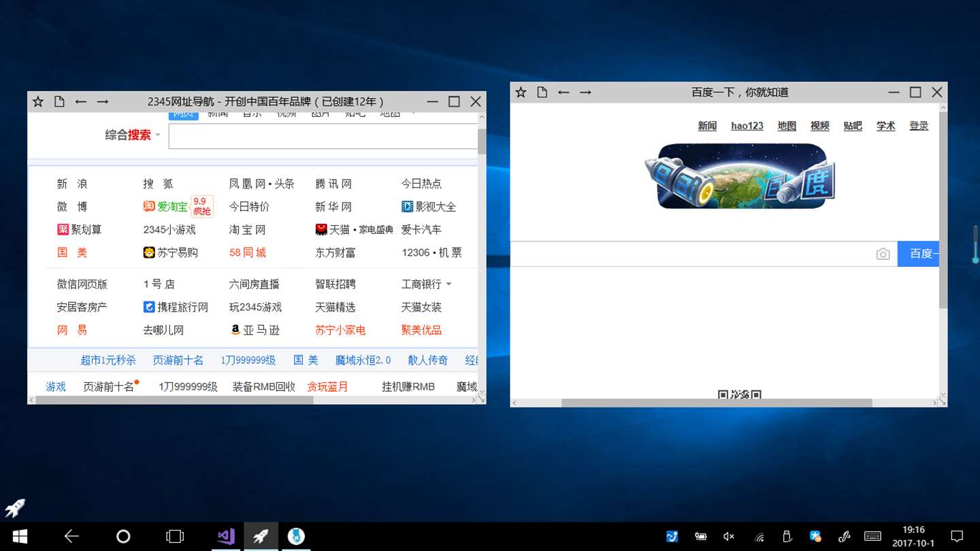Screen dimensions: 980x551
Task: Open the pen workspace tray icon
Action: [x=845, y=537]
